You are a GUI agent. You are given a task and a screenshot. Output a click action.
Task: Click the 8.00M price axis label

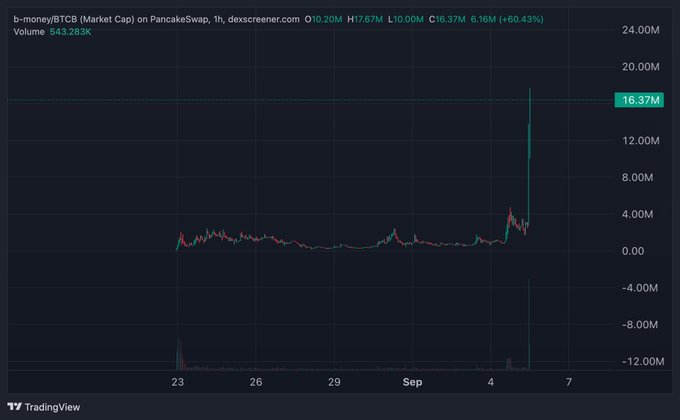coord(638,177)
